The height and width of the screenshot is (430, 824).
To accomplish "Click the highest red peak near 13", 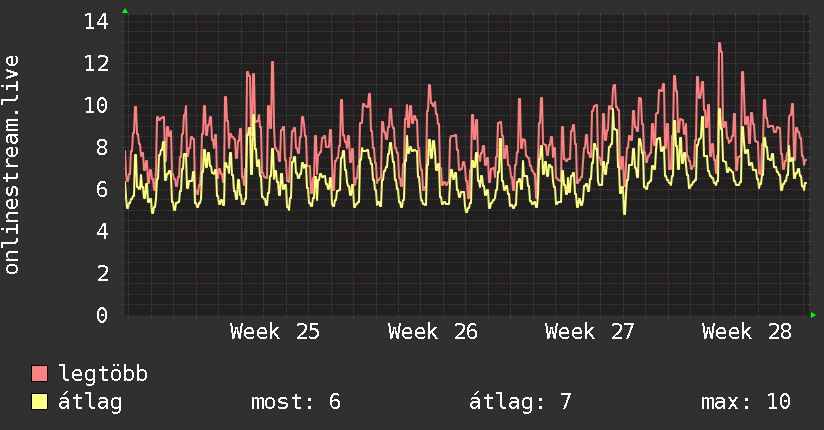I will pyautogui.click(x=719, y=44).
